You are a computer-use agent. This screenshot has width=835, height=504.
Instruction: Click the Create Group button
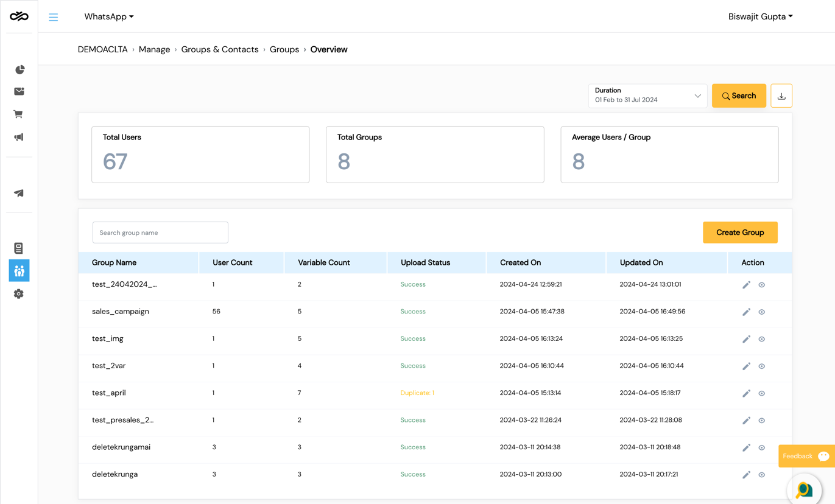[x=740, y=233]
